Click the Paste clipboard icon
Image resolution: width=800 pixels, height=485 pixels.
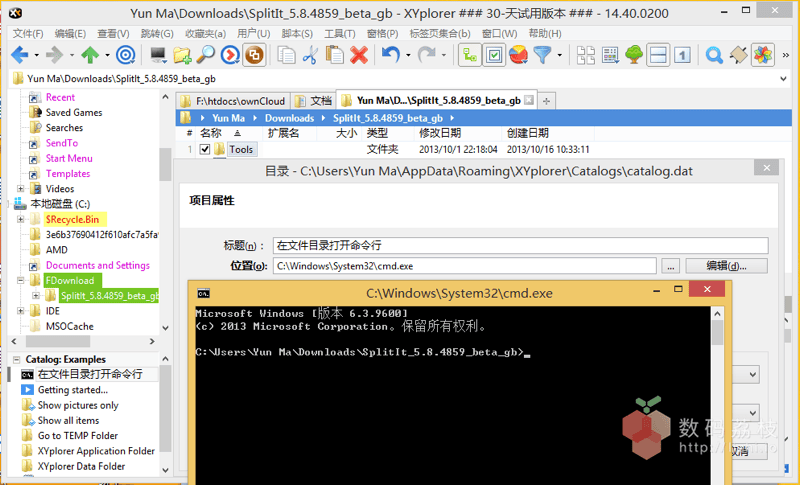[x=335, y=55]
